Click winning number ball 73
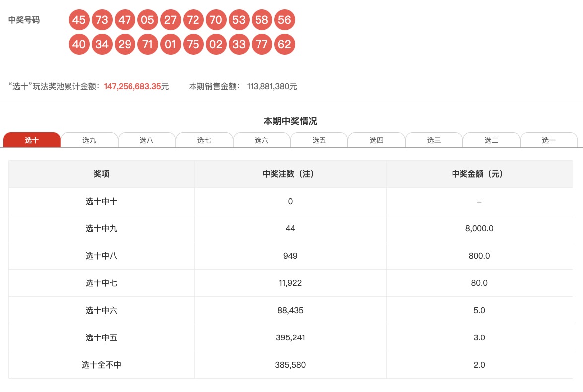Viewport: 583px width, 392px height. 102,20
